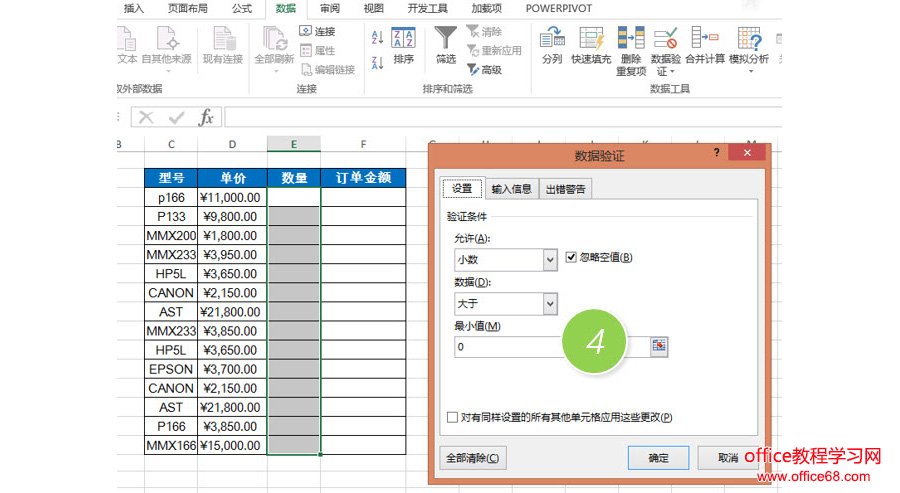Sort descending Z to A icon
Image resolution: width=900 pixels, height=493 pixels.
377,63
